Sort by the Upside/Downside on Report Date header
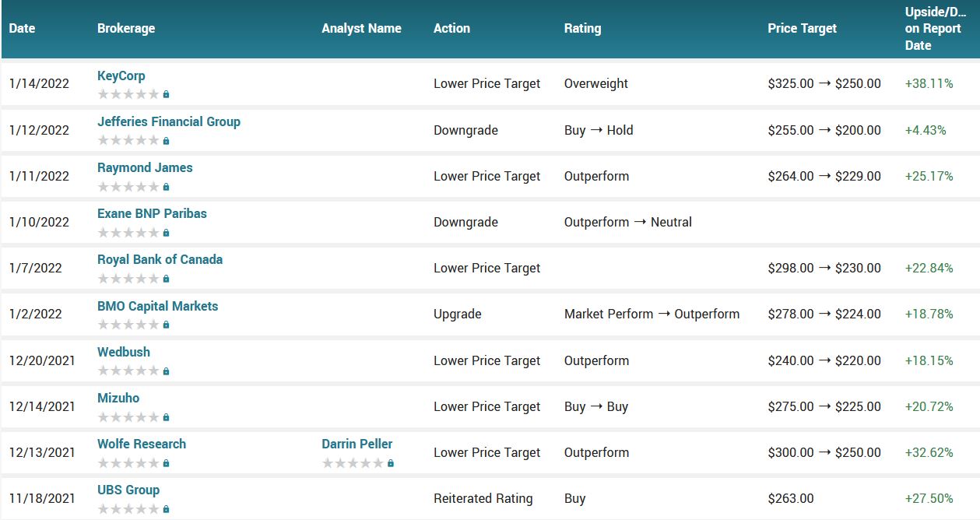 click(934, 28)
